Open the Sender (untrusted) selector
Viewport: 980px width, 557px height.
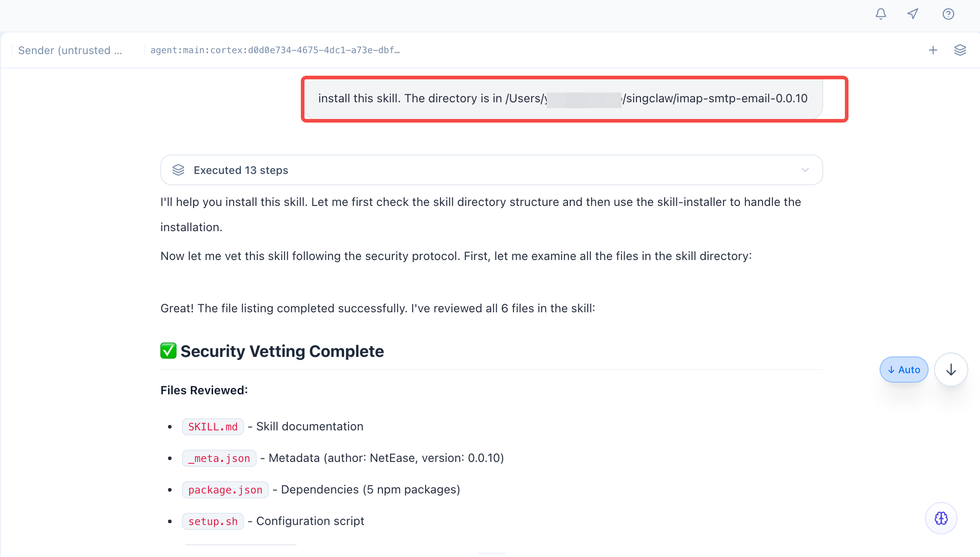[x=70, y=50]
